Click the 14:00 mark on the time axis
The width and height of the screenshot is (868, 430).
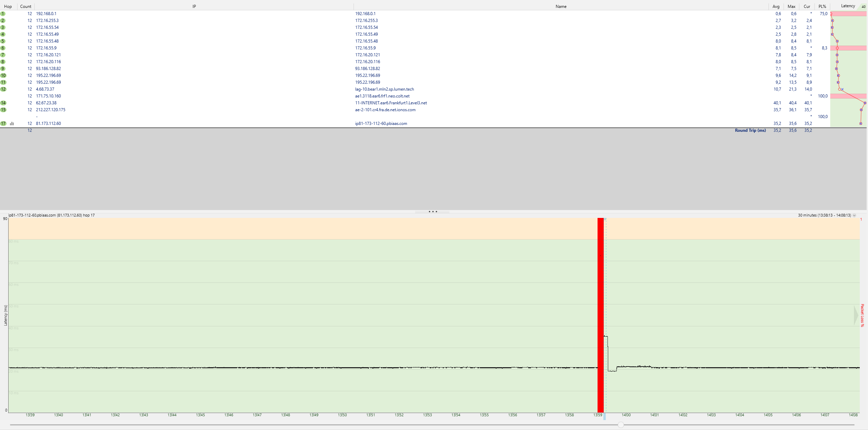point(626,415)
